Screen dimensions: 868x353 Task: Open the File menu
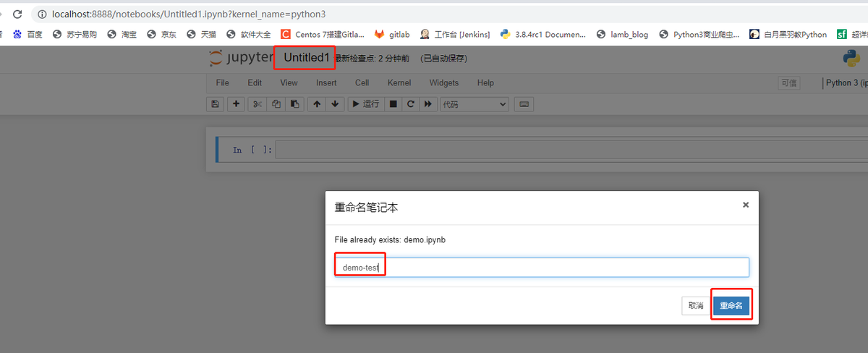point(222,83)
